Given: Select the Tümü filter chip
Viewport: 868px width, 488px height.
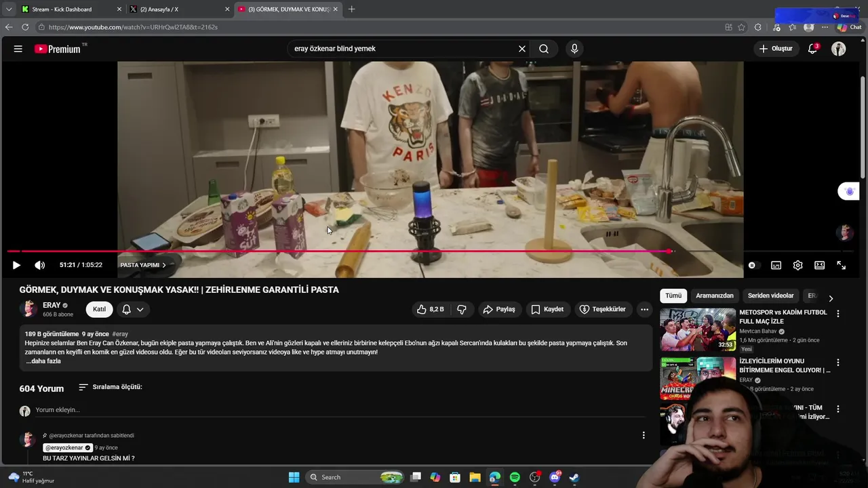Looking at the screenshot, I should click(x=673, y=296).
